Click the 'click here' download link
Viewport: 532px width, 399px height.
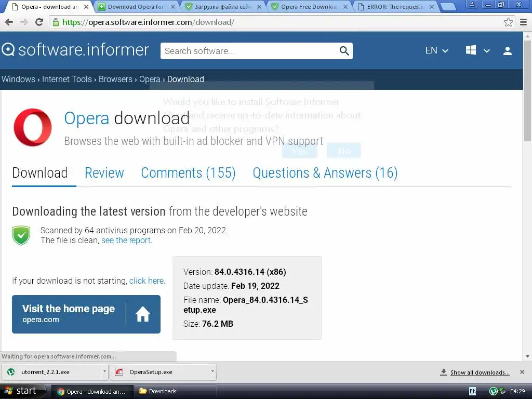tap(147, 281)
